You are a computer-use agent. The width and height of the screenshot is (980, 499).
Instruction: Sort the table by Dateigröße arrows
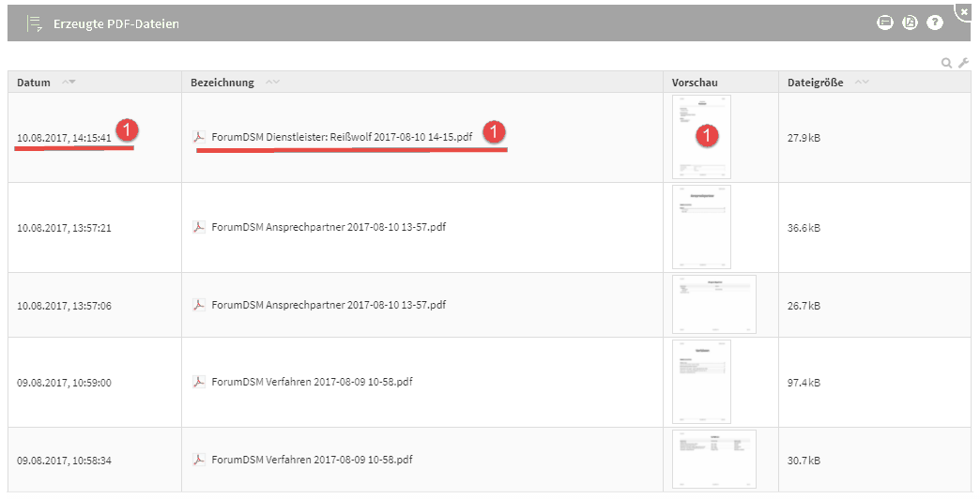pyautogui.click(x=862, y=82)
